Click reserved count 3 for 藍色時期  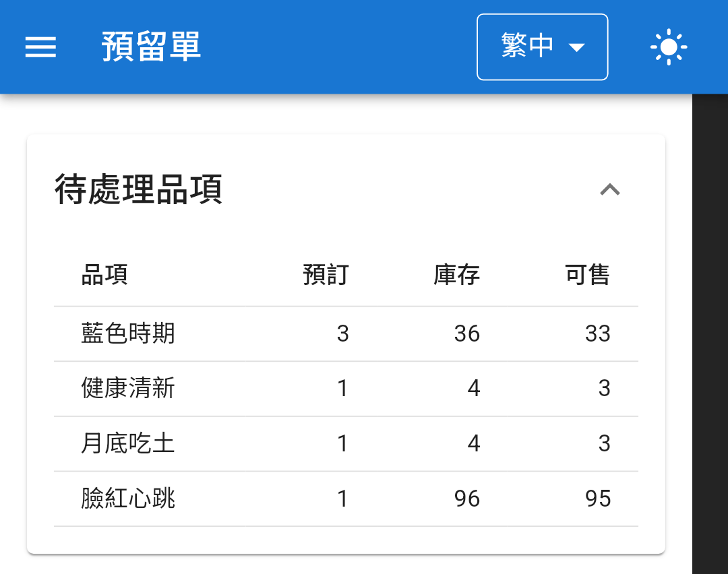click(342, 333)
